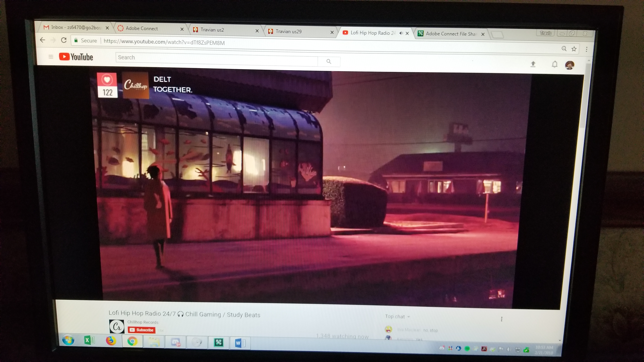Open the volume speaker tray icon
This screenshot has width=644, height=362.
coord(509,350)
